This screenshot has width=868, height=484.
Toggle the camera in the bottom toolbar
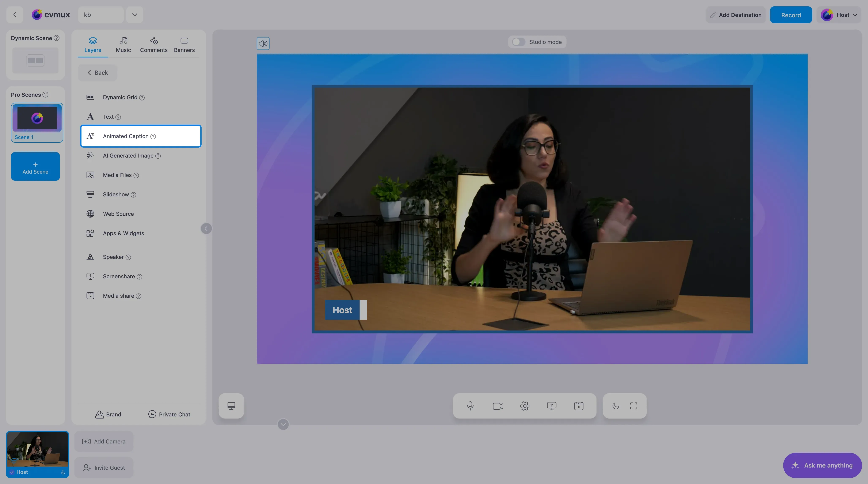tap(498, 406)
